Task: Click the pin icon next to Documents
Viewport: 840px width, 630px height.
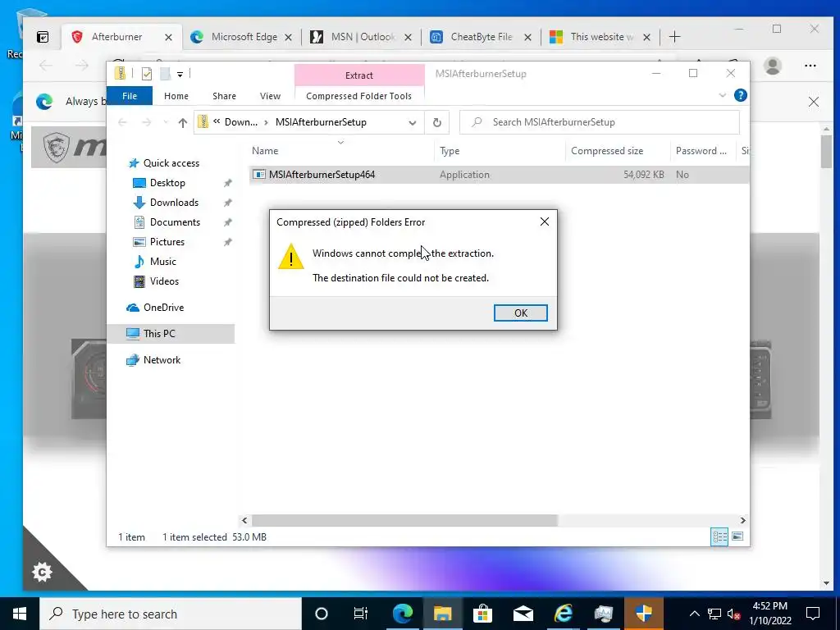Action: click(228, 222)
